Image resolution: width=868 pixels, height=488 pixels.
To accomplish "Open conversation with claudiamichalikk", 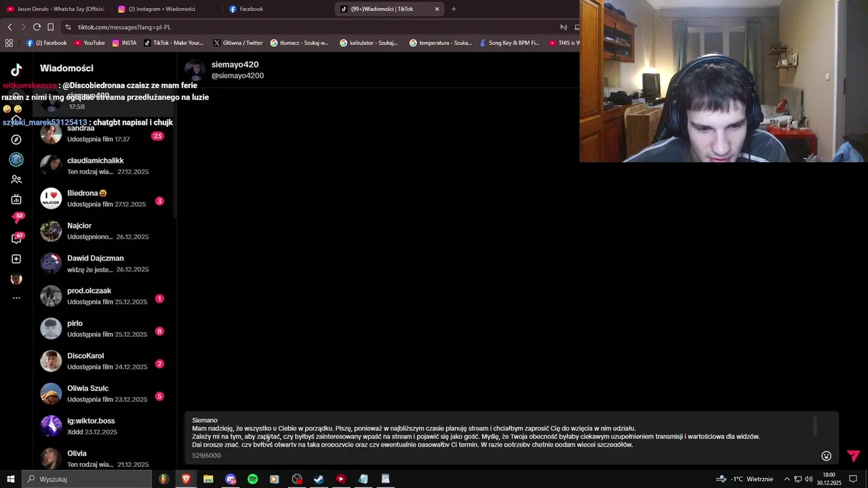I will pyautogui.click(x=105, y=166).
